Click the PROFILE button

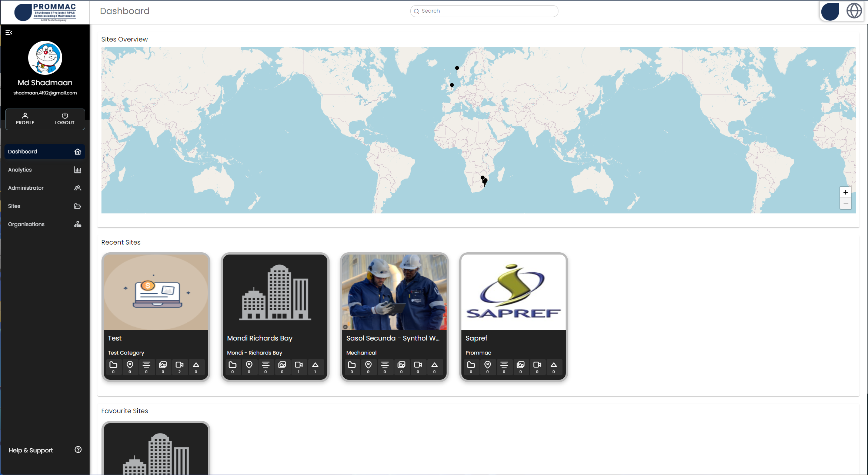coord(25,119)
